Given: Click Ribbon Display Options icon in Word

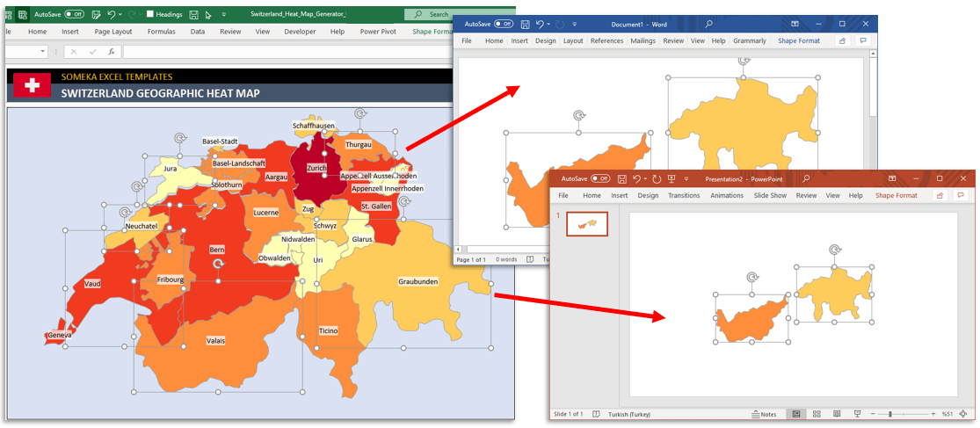Looking at the screenshot, I should pos(795,24).
